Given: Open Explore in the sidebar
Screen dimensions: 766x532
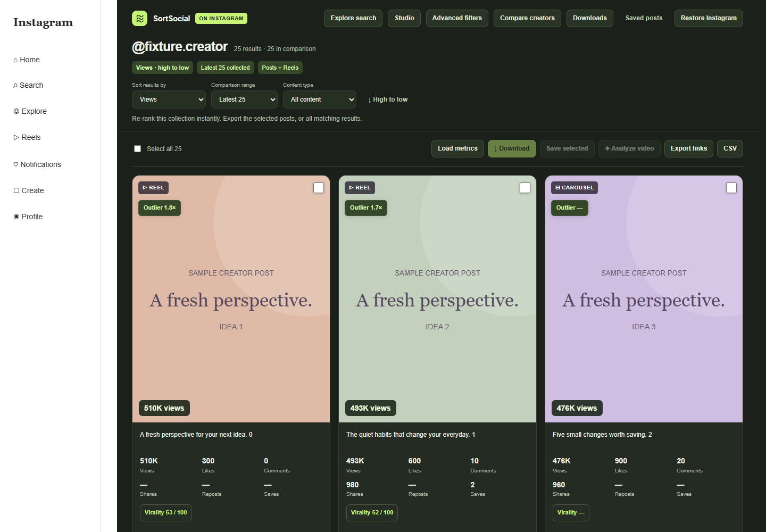Looking at the screenshot, I should [x=30, y=111].
